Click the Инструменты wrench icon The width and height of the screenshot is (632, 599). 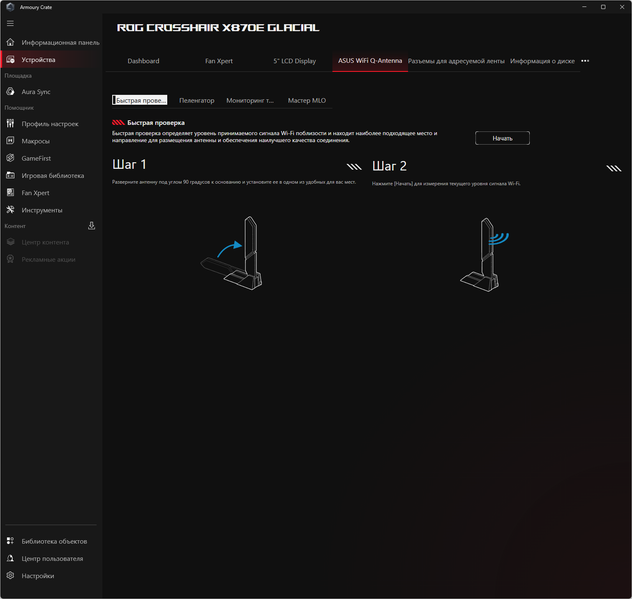click(10, 210)
